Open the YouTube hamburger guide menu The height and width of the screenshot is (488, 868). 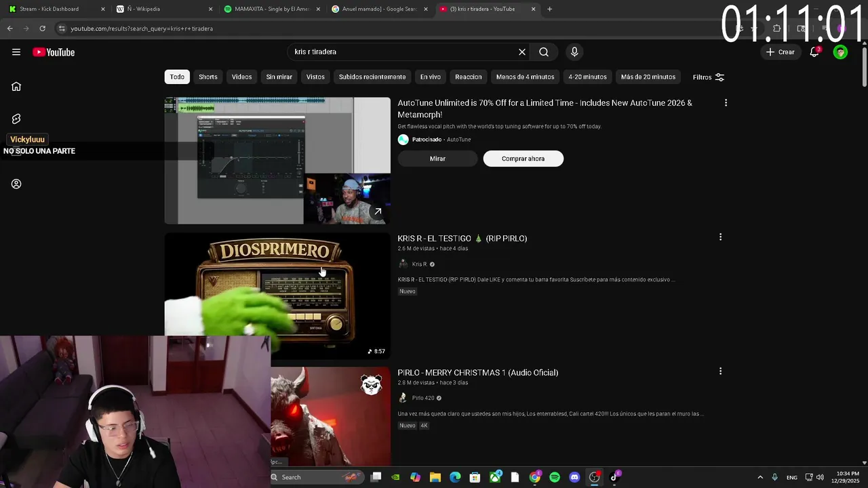[x=16, y=52]
